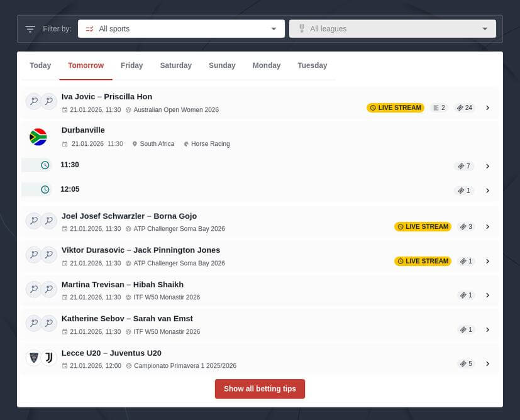Toggle the LIVE STREAM badge for Schwarzler match
The height and width of the screenshot is (420, 520).
[x=423, y=226]
